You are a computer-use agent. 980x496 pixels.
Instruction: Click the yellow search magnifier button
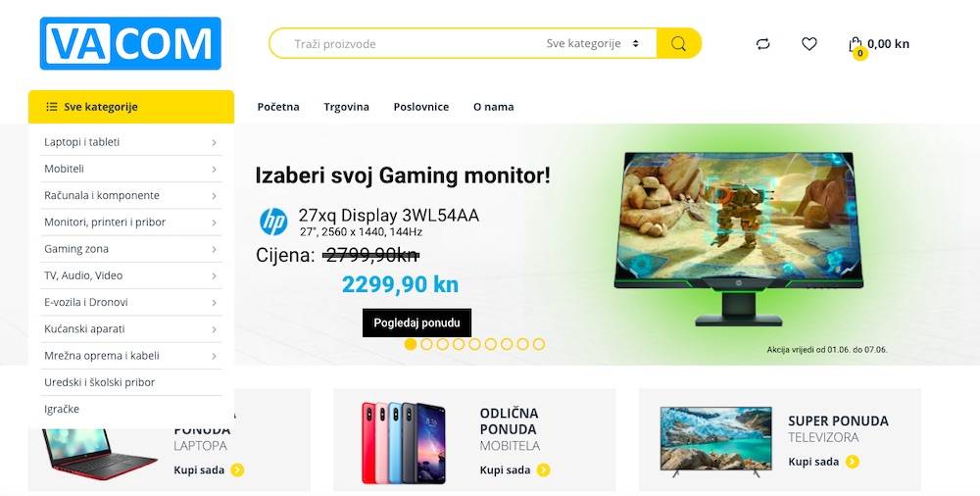coord(679,44)
